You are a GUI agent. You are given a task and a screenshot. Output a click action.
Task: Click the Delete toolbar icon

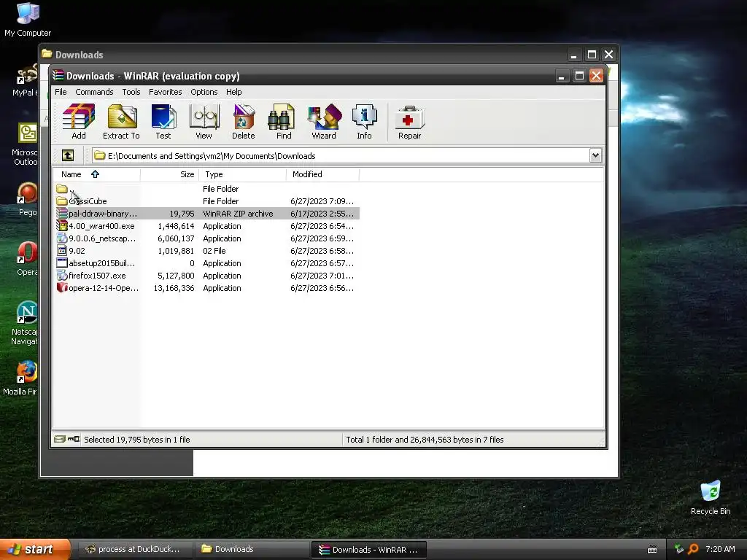[244, 122]
